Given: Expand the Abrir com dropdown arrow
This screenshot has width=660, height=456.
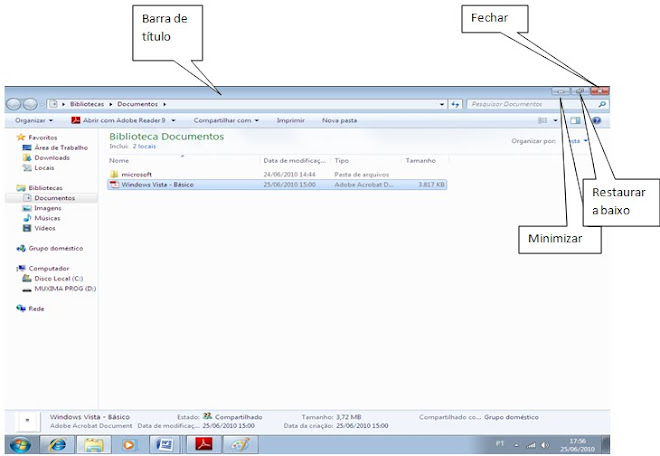Looking at the screenshot, I should [x=173, y=120].
